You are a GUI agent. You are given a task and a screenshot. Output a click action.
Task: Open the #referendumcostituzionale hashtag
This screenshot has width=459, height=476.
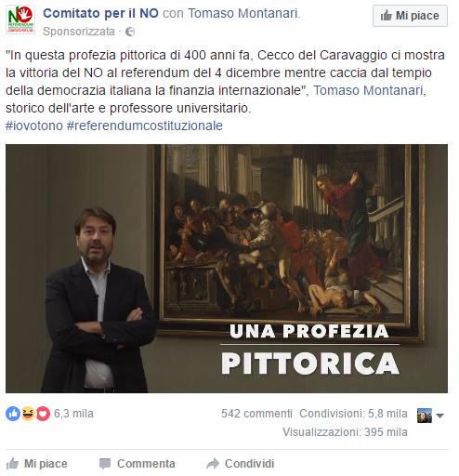pyautogui.click(x=145, y=126)
